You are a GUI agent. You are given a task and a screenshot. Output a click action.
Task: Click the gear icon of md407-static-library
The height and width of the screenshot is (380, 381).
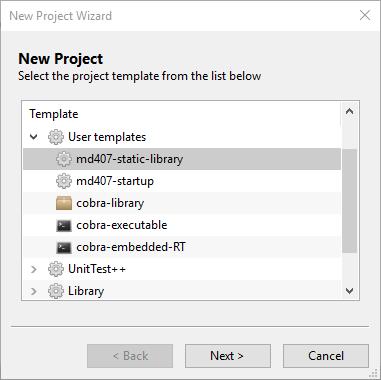click(x=64, y=159)
